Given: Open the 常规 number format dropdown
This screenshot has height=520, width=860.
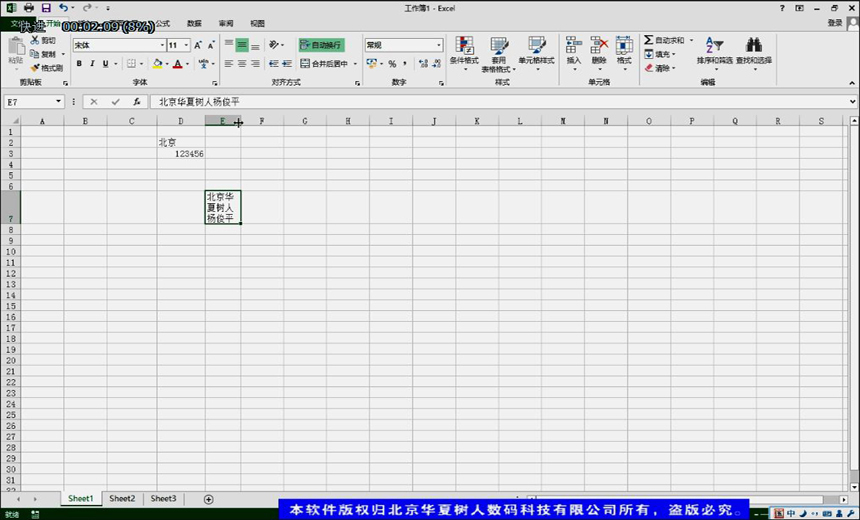Looking at the screenshot, I should (439, 45).
